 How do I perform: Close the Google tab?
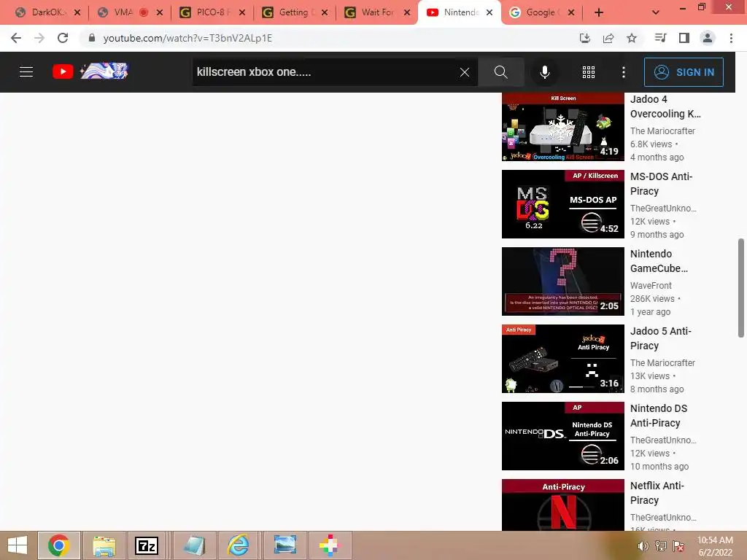click(571, 12)
